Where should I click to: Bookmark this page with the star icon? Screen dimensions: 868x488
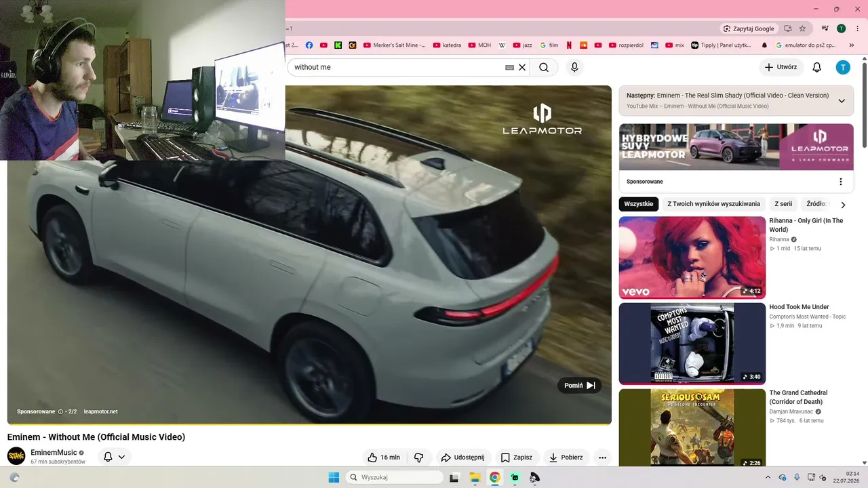coord(802,28)
